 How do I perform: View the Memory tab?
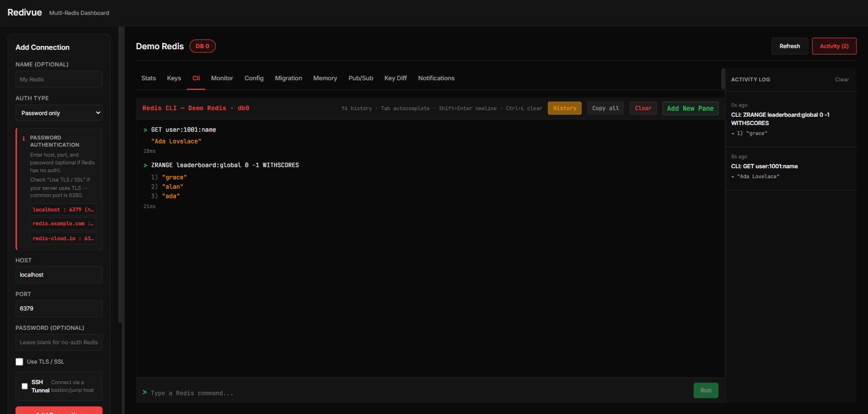click(325, 78)
